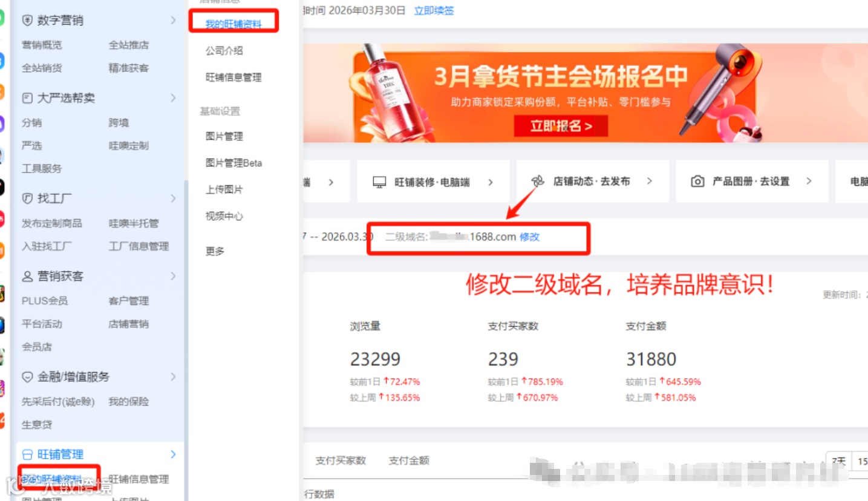Image resolution: width=868 pixels, height=501 pixels.
Task: Open 哇噢定制 in the sidebar
Action: [129, 146]
